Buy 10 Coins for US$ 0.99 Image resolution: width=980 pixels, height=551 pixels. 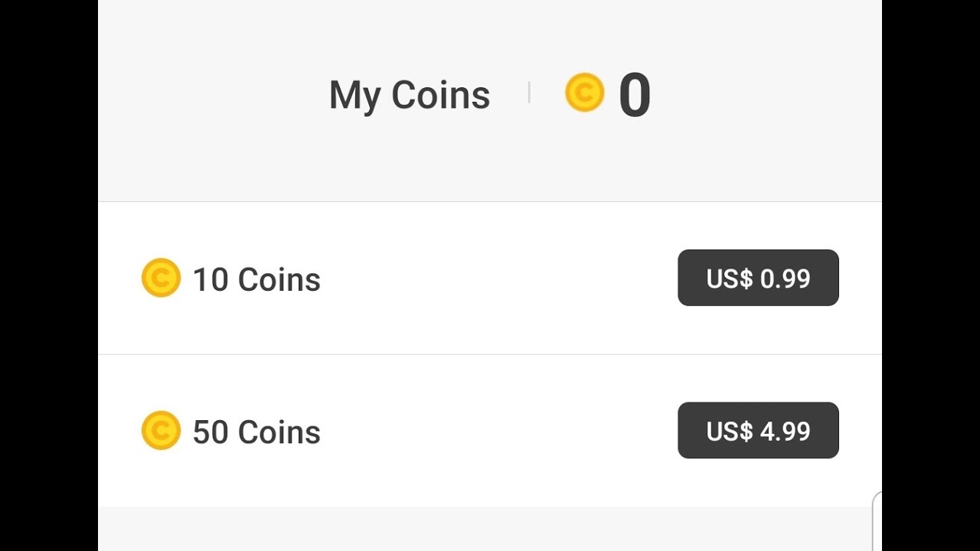[758, 278]
